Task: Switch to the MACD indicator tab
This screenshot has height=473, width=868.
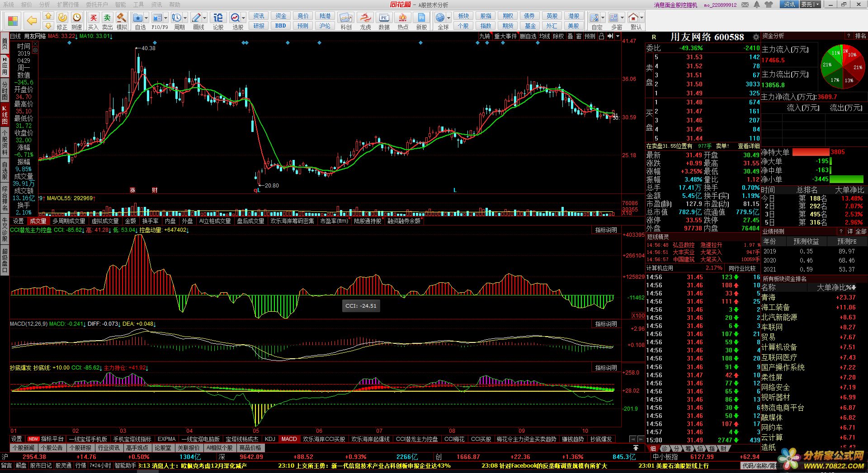Action: (289, 439)
